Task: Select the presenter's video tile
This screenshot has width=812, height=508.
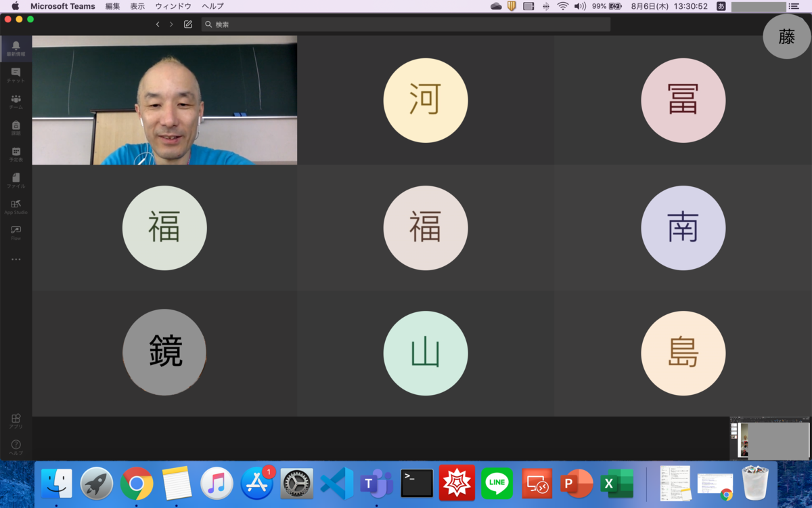Action: tap(164, 100)
